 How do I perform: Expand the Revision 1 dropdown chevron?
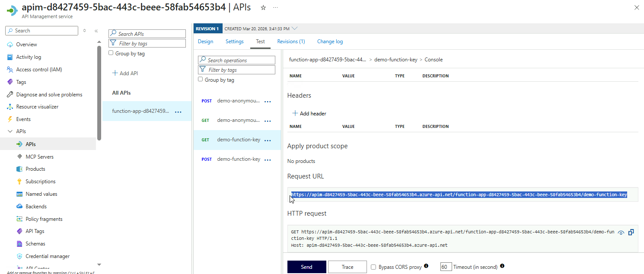295,29
